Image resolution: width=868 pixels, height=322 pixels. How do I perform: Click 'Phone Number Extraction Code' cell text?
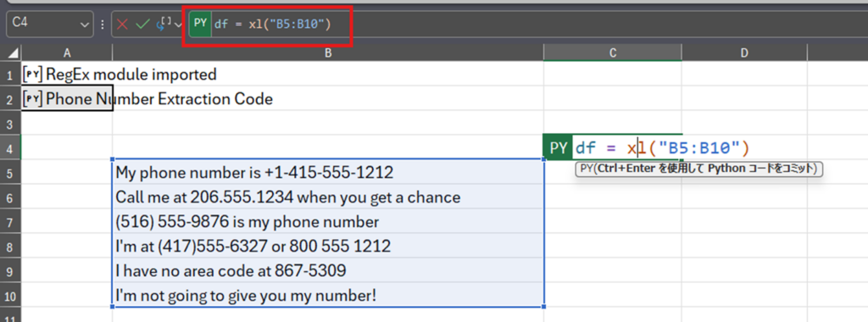[159, 99]
